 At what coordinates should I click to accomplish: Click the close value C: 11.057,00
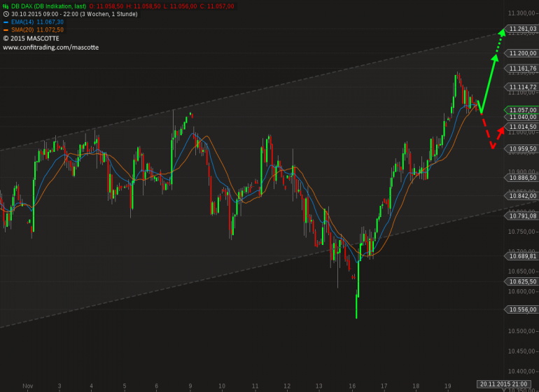tap(217, 6)
